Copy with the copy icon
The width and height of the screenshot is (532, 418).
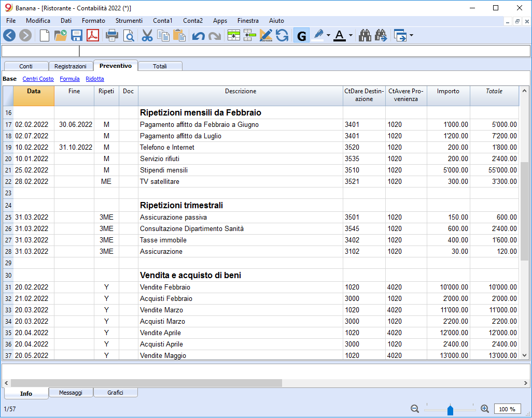(x=163, y=35)
